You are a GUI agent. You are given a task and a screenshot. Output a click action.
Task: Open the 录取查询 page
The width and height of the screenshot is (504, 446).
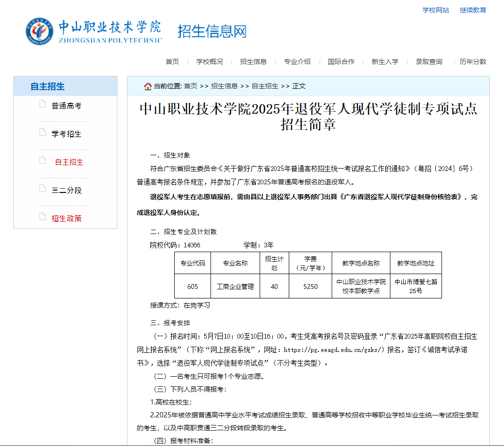(x=429, y=61)
